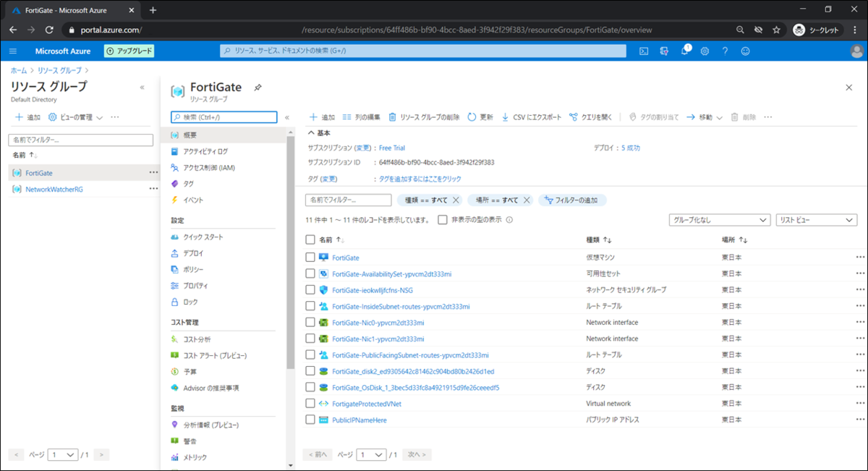The width and height of the screenshot is (868, 471).
Task: Expand the ビューの管理 dropdown
Action: [75, 117]
